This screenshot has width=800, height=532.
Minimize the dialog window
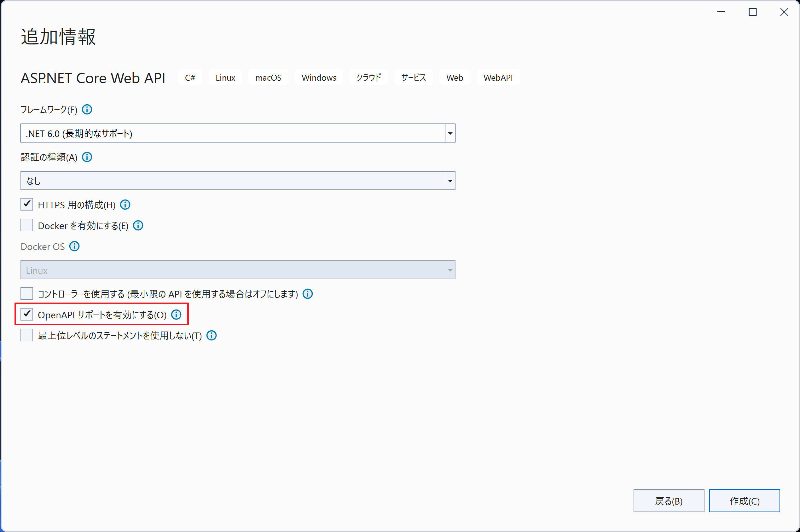(721, 12)
